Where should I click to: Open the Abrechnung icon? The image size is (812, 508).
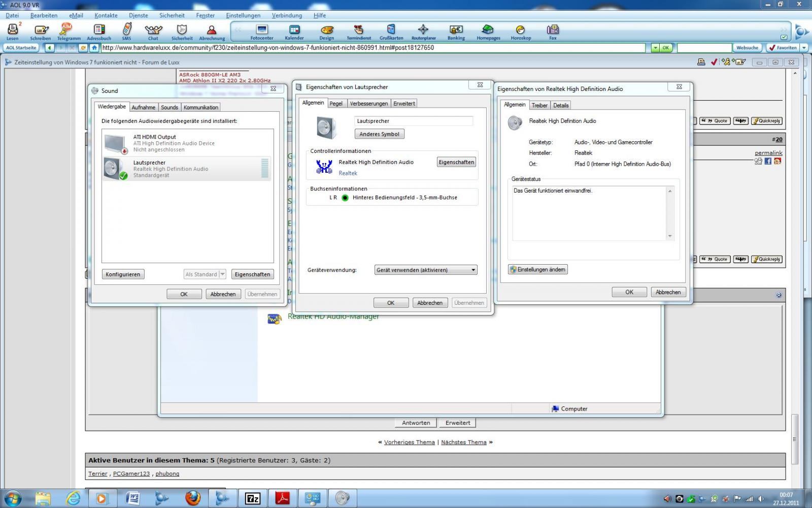pos(212,31)
